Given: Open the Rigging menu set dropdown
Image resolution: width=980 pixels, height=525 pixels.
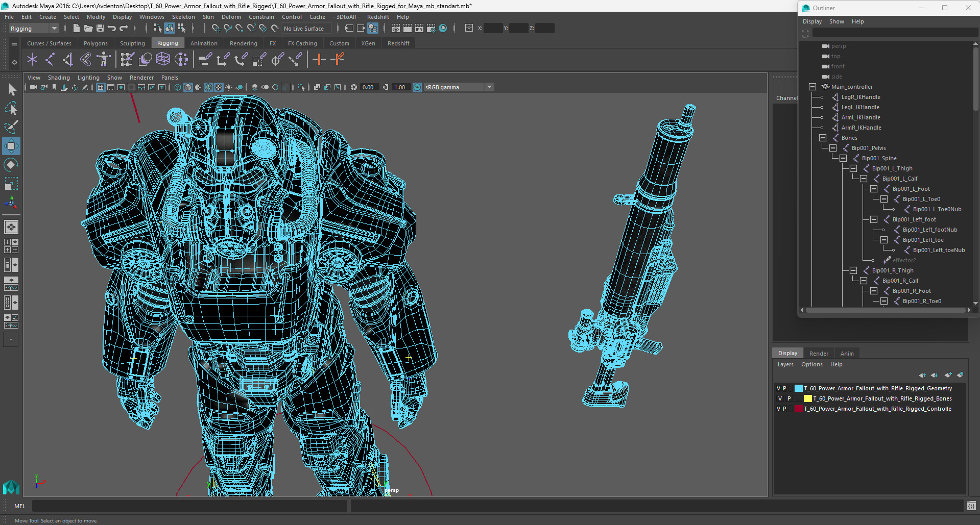Looking at the screenshot, I should (33, 29).
